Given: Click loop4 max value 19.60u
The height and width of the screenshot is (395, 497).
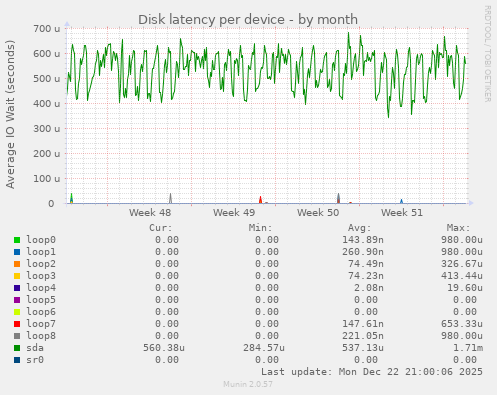Looking at the screenshot, I should click(465, 288).
